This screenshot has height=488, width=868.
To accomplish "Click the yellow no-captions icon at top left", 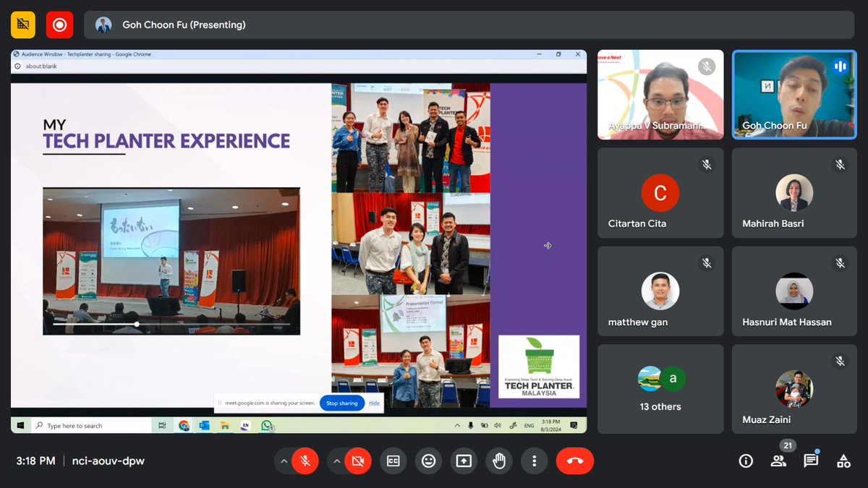I will (23, 25).
